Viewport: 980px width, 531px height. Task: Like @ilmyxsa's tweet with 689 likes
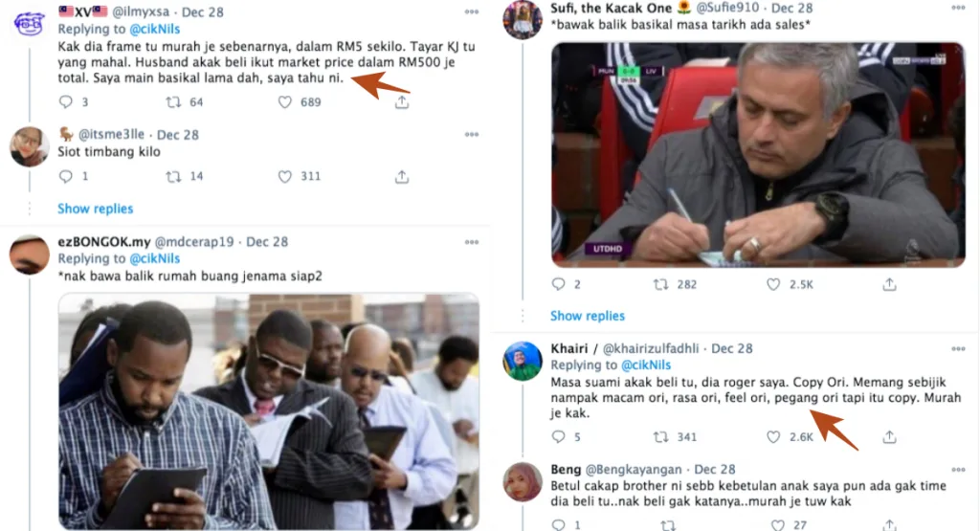click(284, 101)
